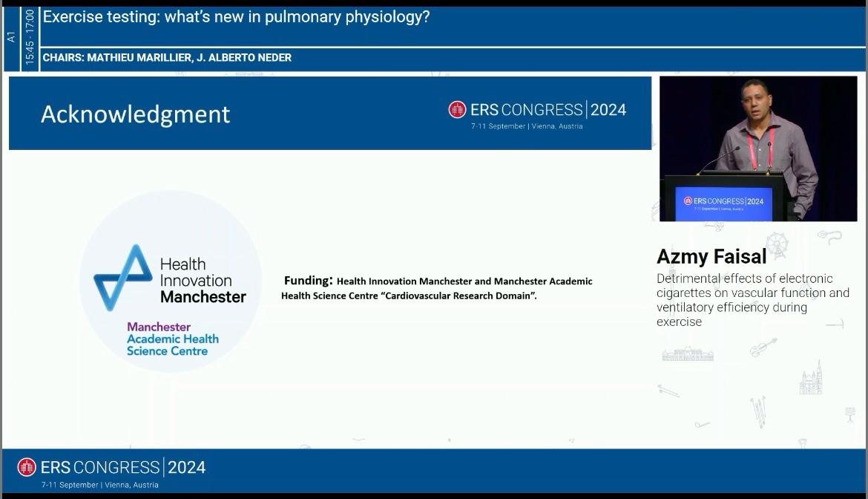Click the Funding statement text on slide
This screenshot has height=499, width=868.
tap(437, 288)
